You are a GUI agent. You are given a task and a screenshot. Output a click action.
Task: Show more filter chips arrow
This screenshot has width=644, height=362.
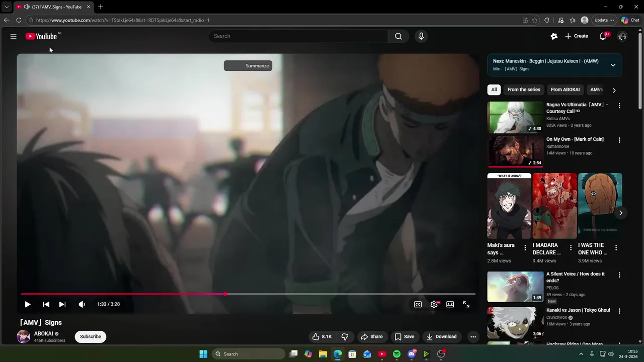point(614,90)
